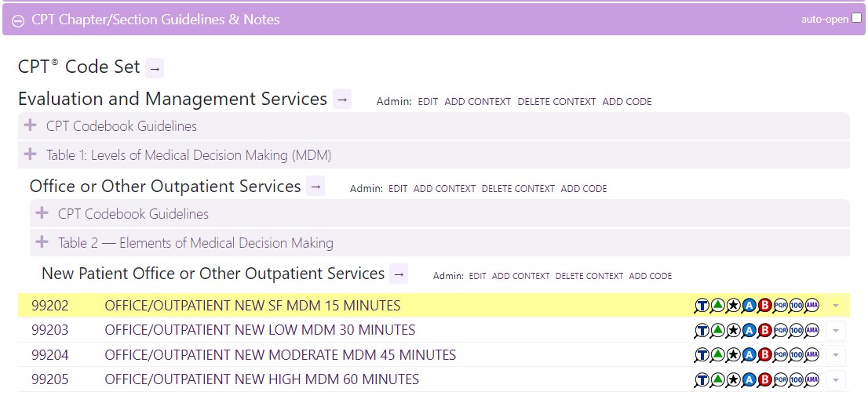Click the 100 icon on row 99202
This screenshot has height=399, width=868.
tap(796, 305)
